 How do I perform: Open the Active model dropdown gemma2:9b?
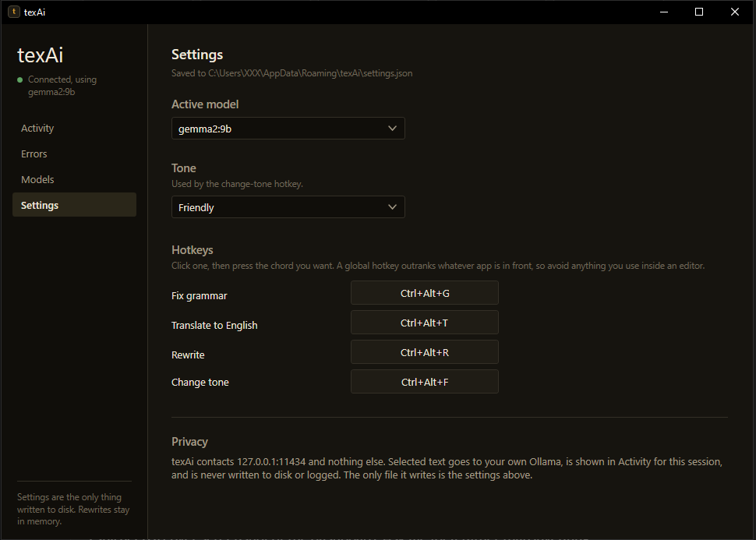288,129
